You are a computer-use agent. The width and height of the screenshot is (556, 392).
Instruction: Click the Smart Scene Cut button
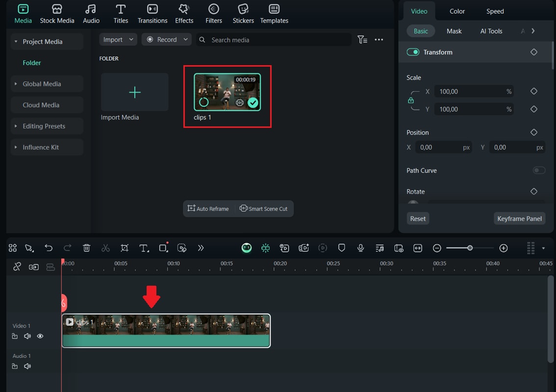pyautogui.click(x=263, y=209)
